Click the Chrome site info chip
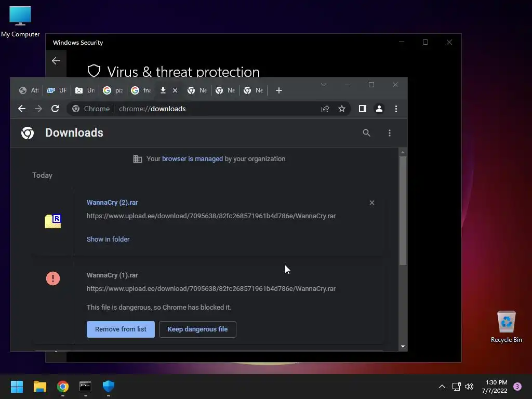The width and height of the screenshot is (532, 399). click(91, 109)
